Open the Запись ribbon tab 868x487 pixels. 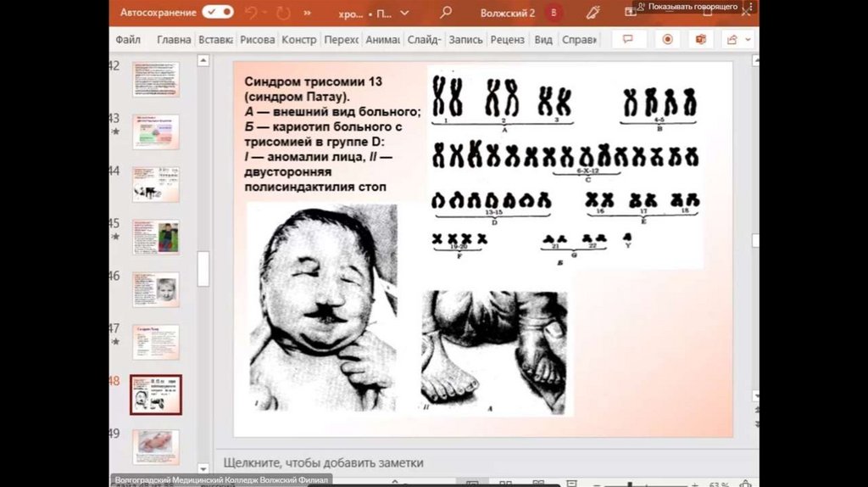point(465,40)
